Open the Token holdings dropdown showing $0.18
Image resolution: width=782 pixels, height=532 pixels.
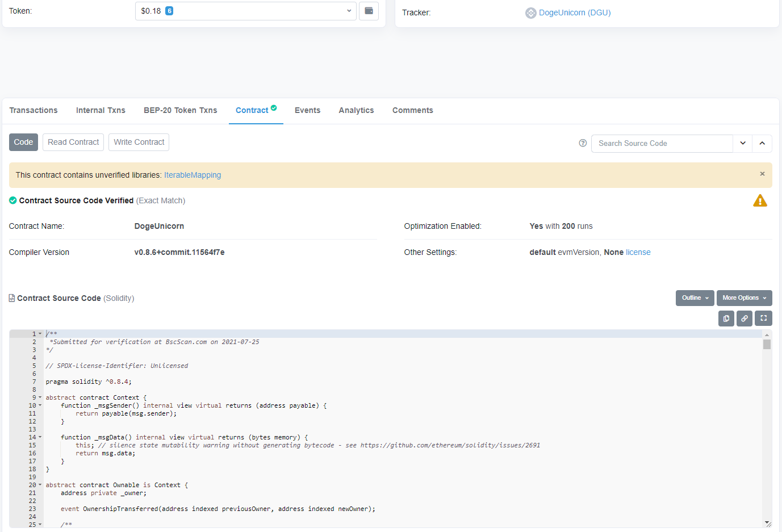pos(246,11)
